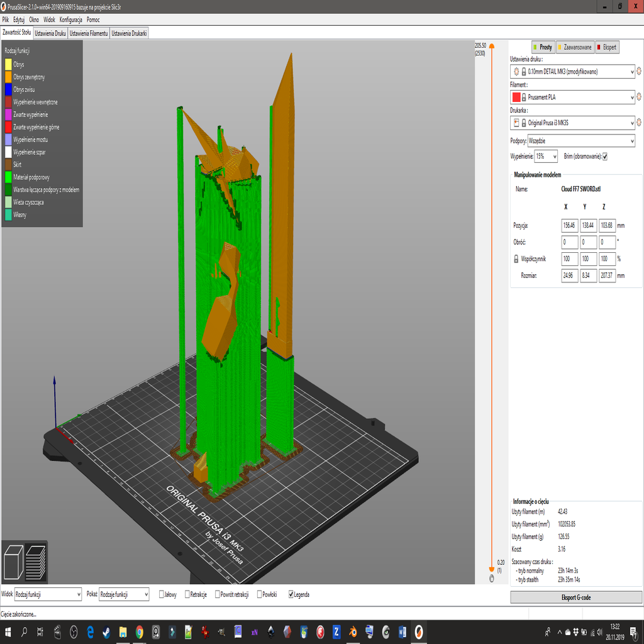Open the Podpory supports dropdown
Screen dimensions: 644x644
(581, 141)
